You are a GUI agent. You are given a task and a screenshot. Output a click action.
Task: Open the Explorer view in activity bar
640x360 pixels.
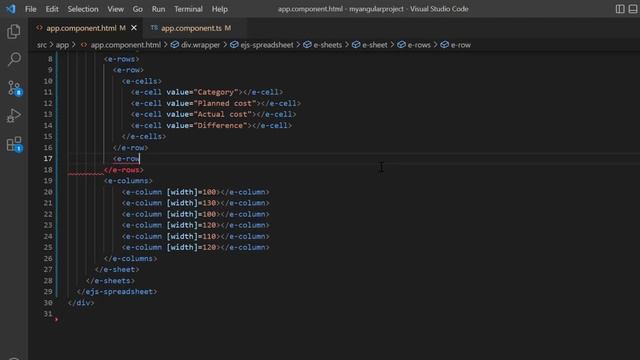click(x=14, y=31)
